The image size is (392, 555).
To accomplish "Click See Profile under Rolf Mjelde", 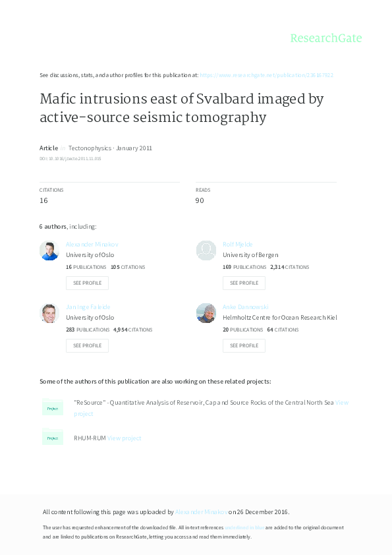I will [x=244, y=283].
